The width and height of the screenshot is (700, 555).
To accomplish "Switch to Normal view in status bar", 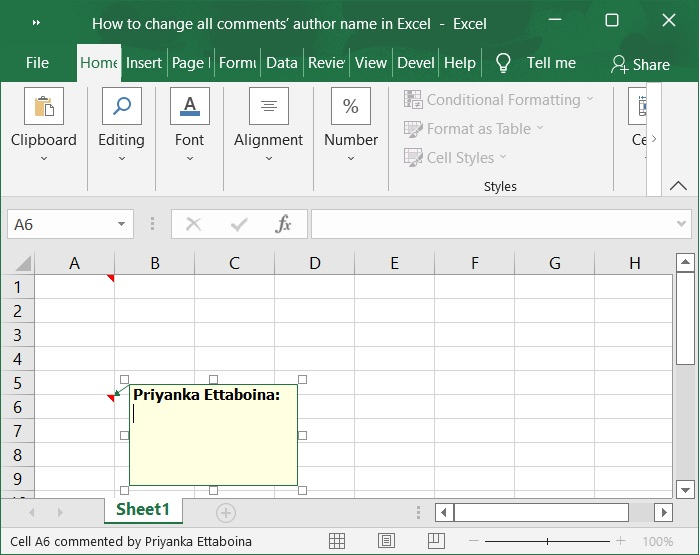I will (337, 541).
